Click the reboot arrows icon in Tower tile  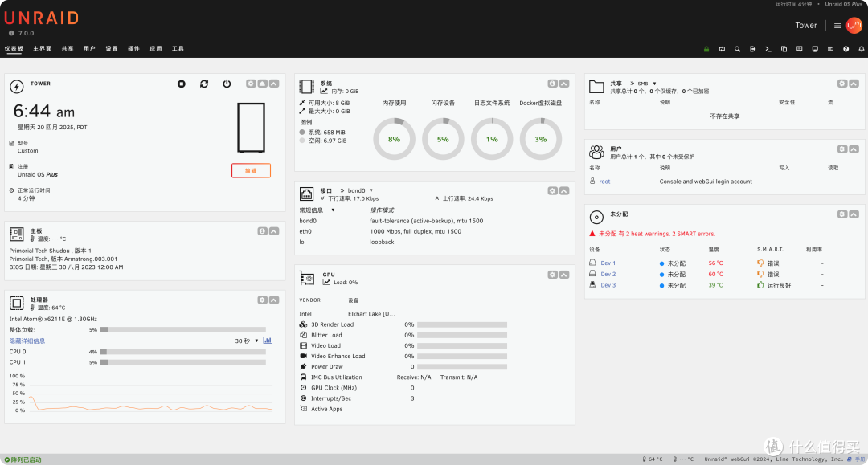204,84
